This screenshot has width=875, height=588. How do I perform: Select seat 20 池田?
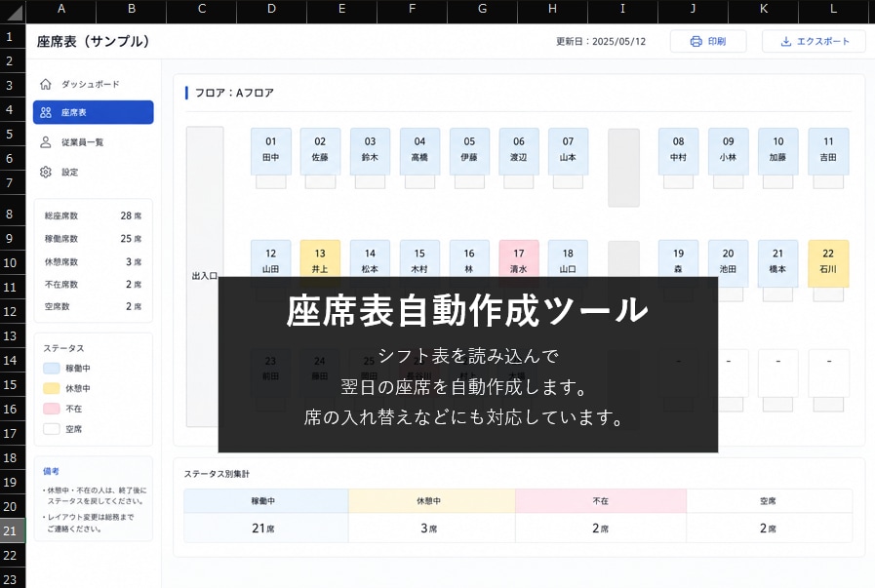tap(729, 264)
